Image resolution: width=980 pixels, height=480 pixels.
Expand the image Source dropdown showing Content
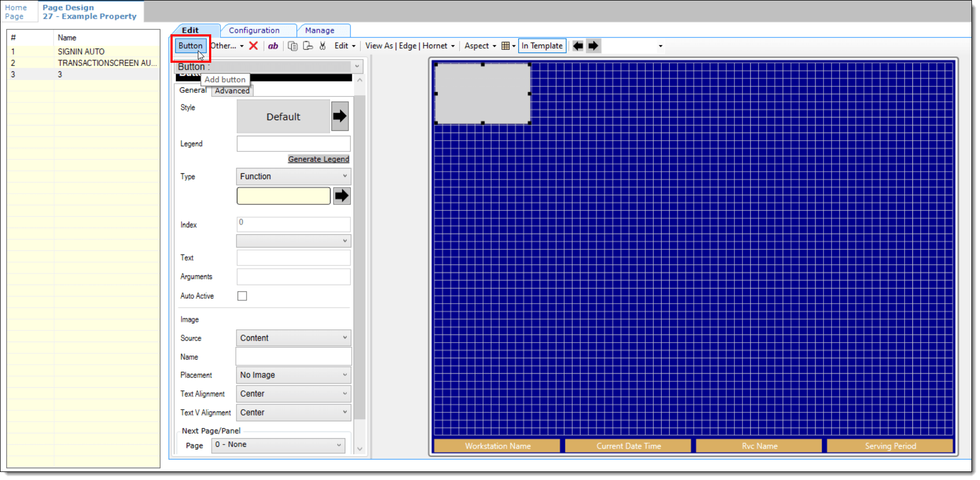(293, 338)
